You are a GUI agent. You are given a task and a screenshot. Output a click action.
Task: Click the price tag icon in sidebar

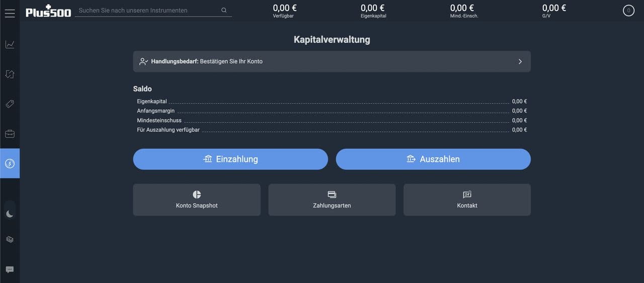click(10, 104)
